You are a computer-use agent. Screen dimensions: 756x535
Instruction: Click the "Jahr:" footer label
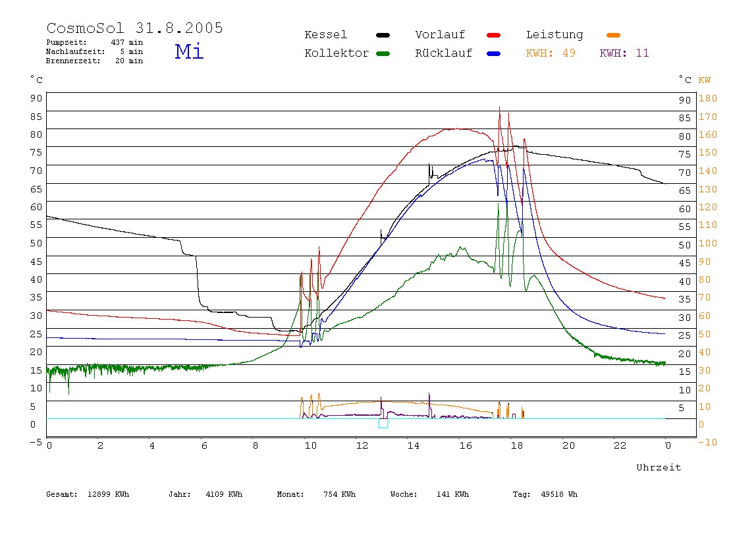click(179, 494)
